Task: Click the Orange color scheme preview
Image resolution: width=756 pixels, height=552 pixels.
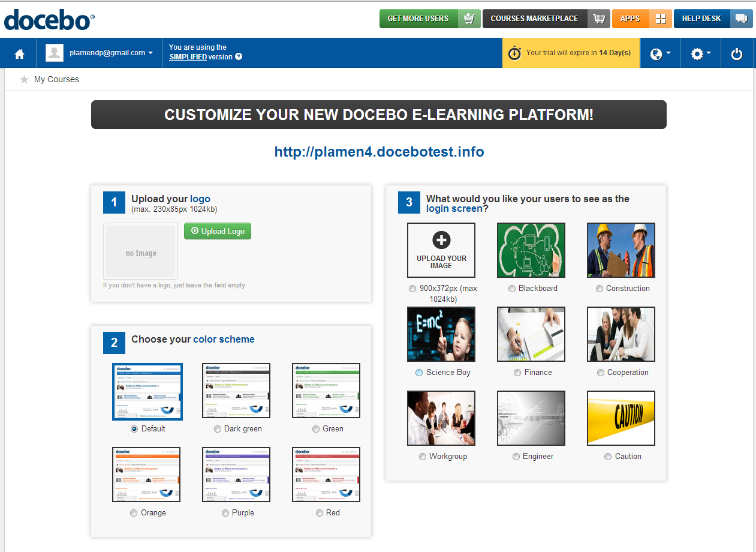Action: point(146,475)
